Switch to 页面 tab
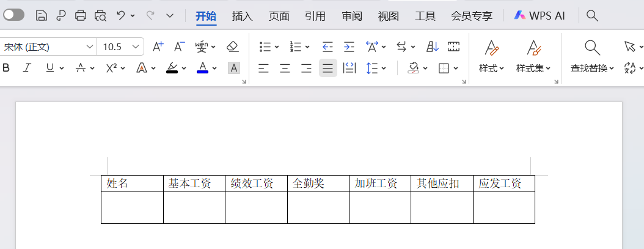This screenshot has height=249, width=644. click(279, 16)
